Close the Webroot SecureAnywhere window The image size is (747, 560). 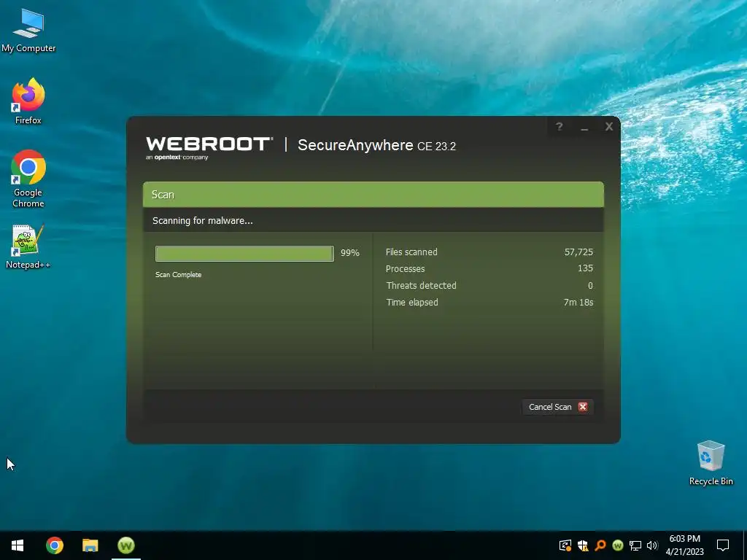tap(609, 127)
